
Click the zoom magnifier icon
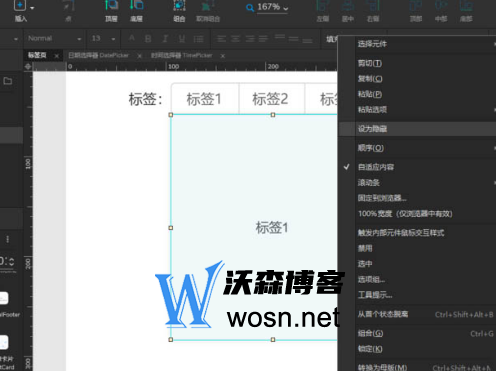(x=250, y=7)
